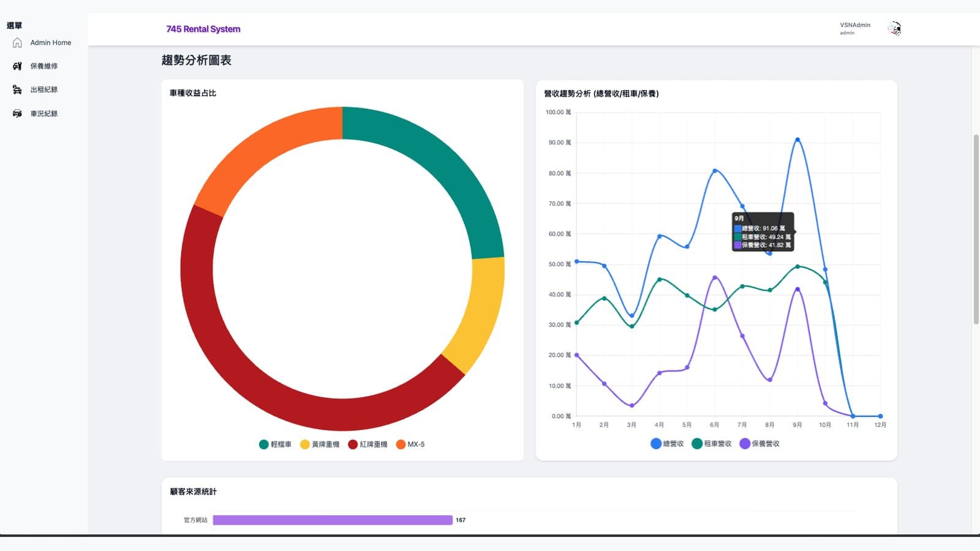This screenshot has height=551, width=980.
Task: Click the 100.00 萬 axis label
Action: pos(558,112)
